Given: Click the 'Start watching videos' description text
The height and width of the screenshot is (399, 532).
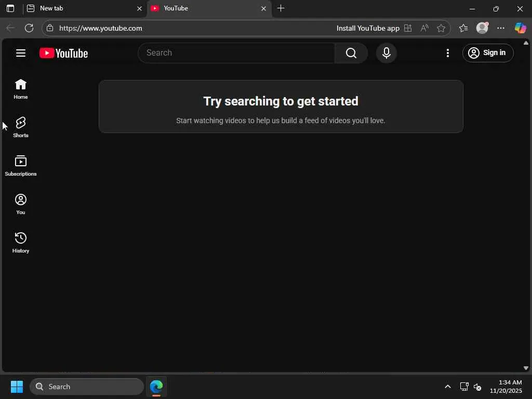Looking at the screenshot, I should point(281,121).
